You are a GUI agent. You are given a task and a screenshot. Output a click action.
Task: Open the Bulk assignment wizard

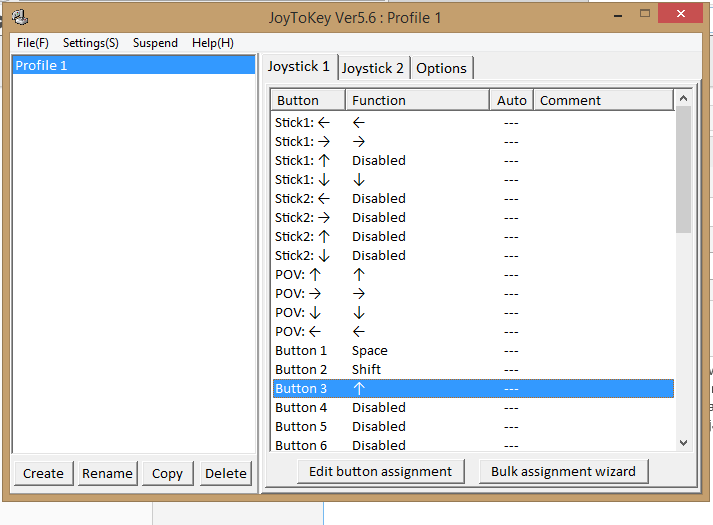pyautogui.click(x=563, y=471)
